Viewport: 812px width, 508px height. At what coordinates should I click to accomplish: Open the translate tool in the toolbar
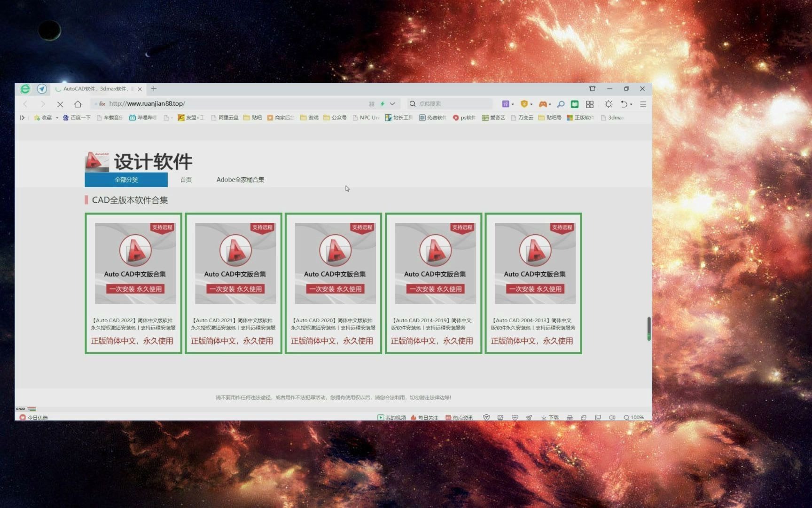point(506,103)
